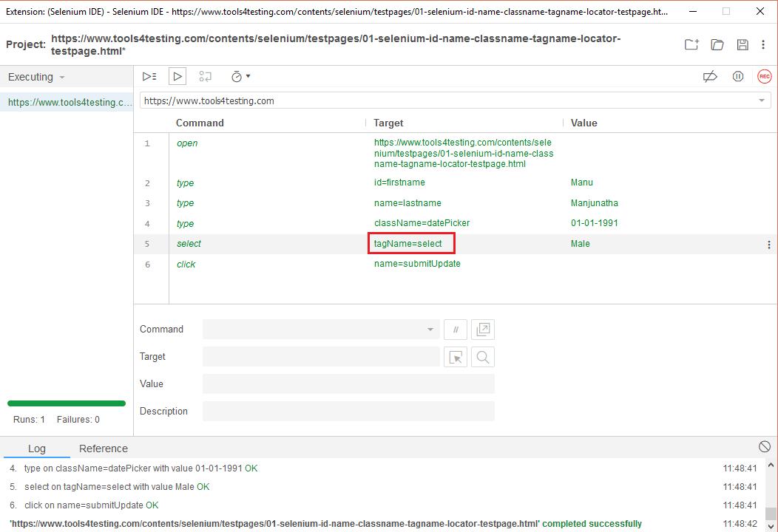Expand the base URL combo box
This screenshot has width=778, height=532.
click(762, 100)
